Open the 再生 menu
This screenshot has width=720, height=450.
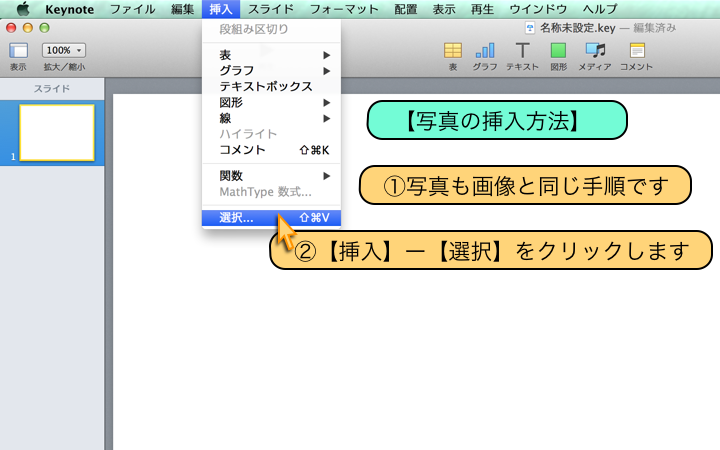tap(483, 9)
